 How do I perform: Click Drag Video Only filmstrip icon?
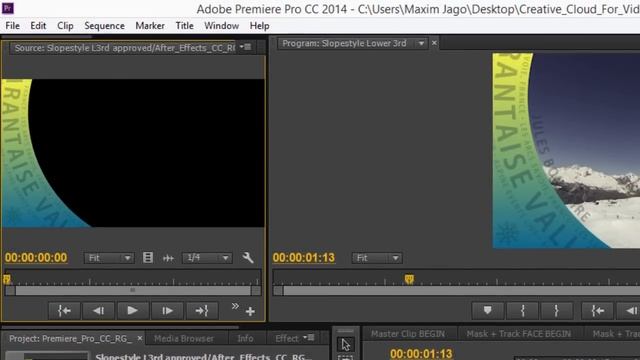[148, 258]
